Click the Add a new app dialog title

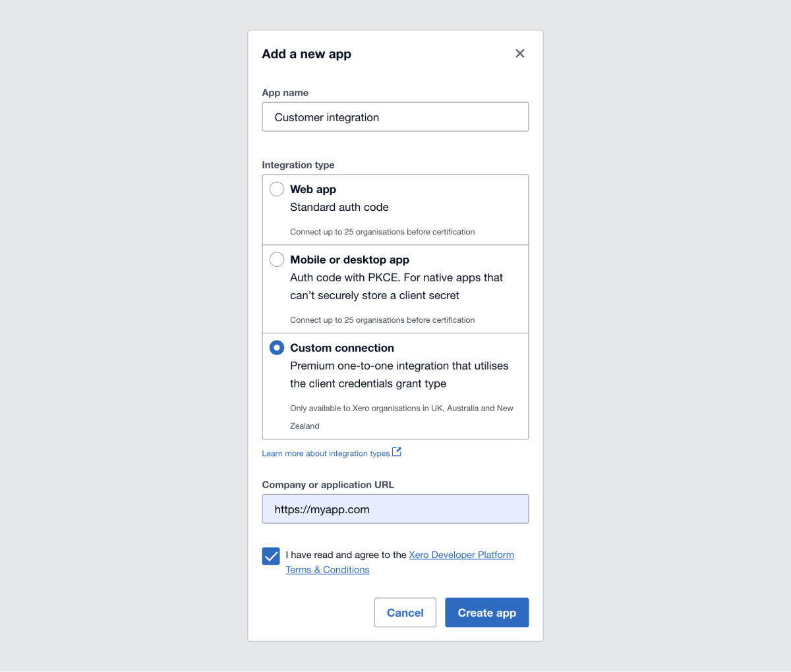coord(306,53)
